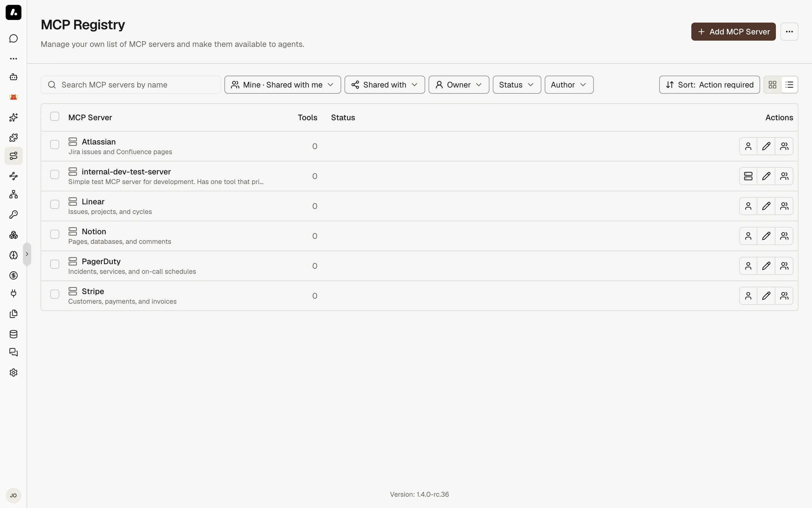Open the key icon in sidebar

[14, 215]
